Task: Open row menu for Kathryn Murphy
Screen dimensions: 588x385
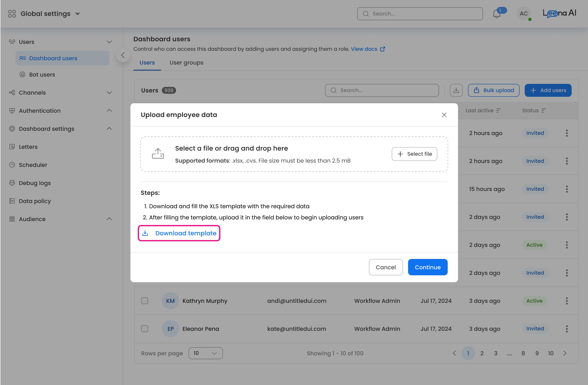Action: click(x=566, y=301)
